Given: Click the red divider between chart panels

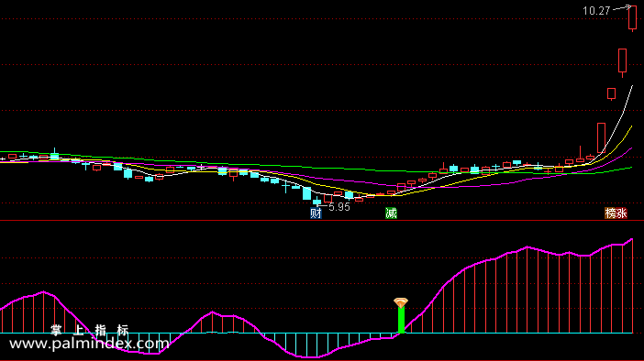Looking at the screenshot, I should click(322, 221).
